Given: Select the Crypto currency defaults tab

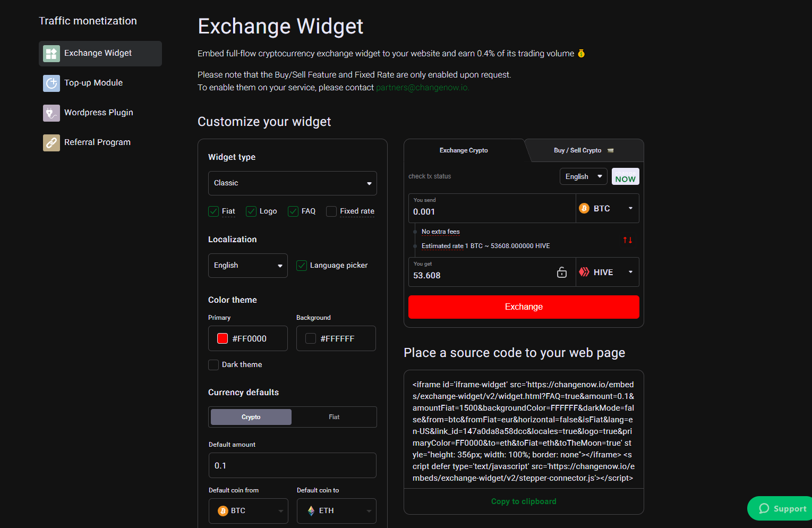Looking at the screenshot, I should click(x=251, y=417).
